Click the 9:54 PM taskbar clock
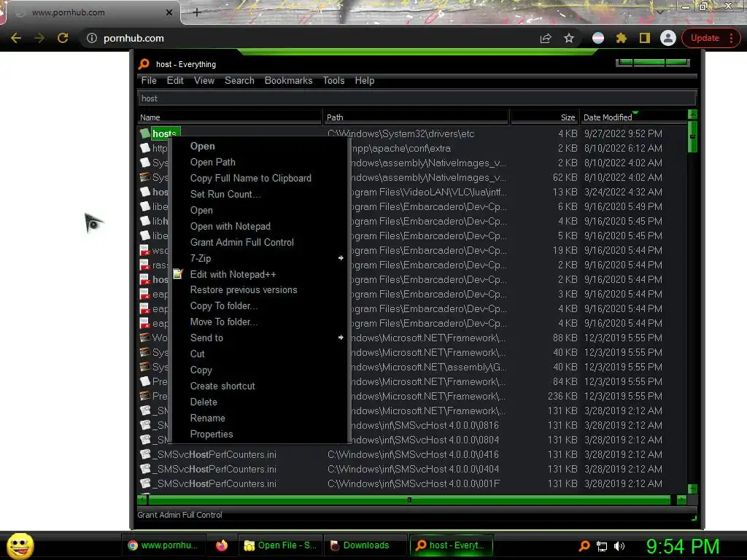The image size is (747, 560). 683,546
